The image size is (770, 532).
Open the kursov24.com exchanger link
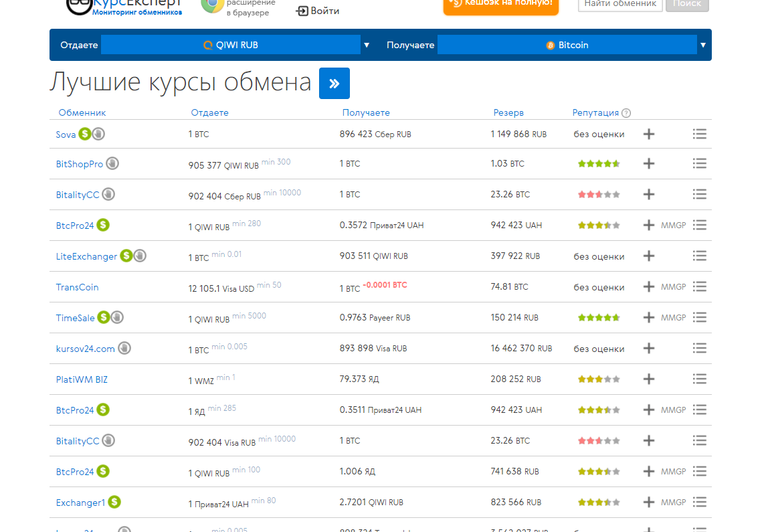86,349
